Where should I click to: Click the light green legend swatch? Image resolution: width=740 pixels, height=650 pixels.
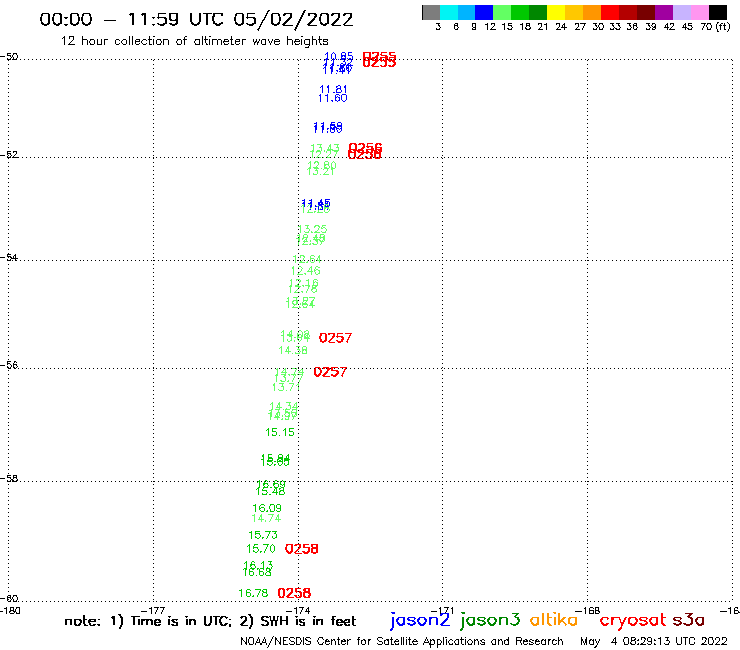coord(502,12)
